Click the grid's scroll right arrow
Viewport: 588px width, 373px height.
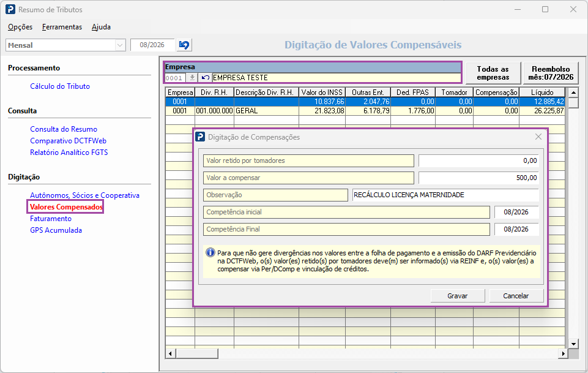click(563, 353)
